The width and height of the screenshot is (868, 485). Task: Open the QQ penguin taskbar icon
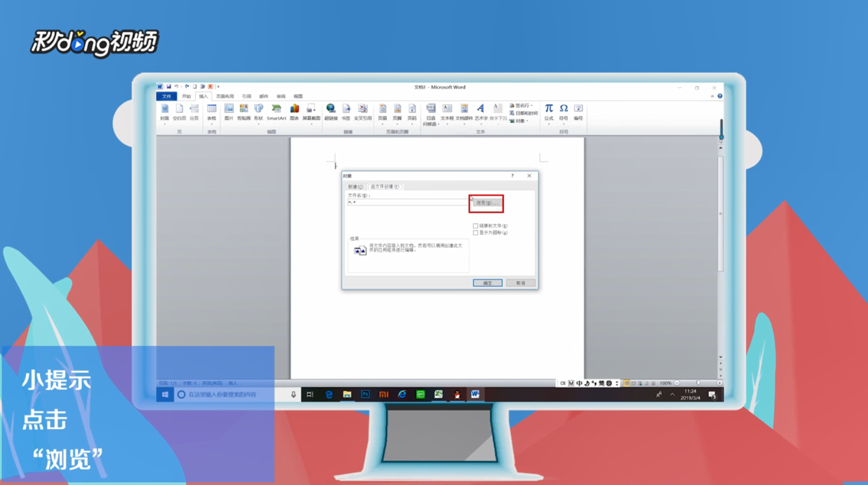[x=457, y=394]
